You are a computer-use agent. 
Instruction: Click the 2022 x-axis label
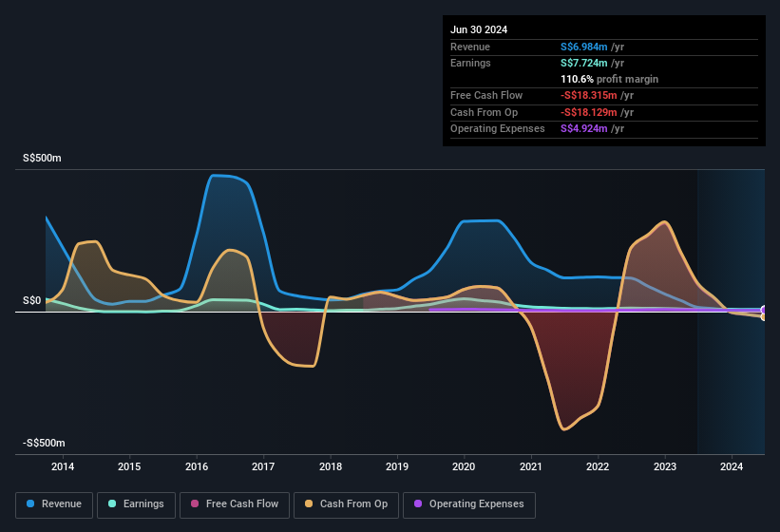pyautogui.click(x=598, y=466)
